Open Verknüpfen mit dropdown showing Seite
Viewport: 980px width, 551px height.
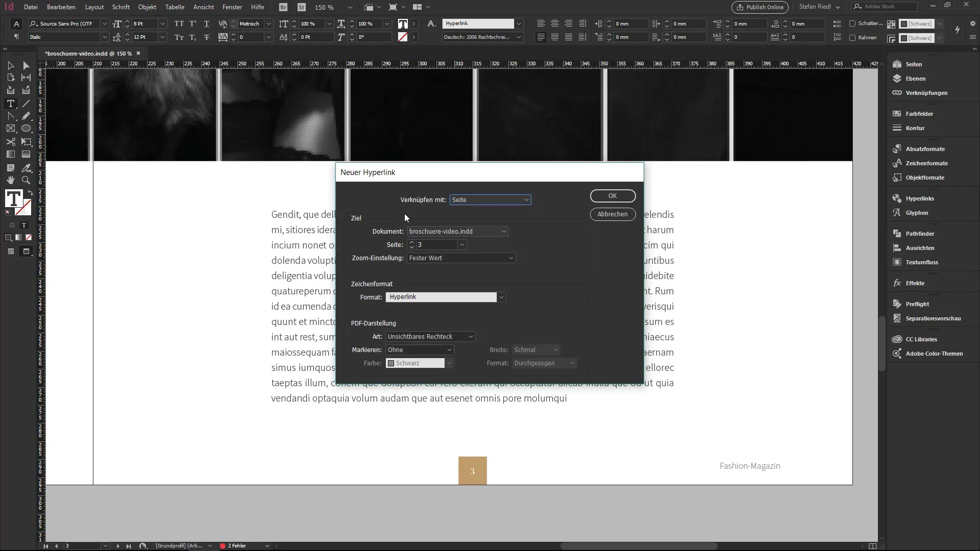pyautogui.click(x=490, y=199)
